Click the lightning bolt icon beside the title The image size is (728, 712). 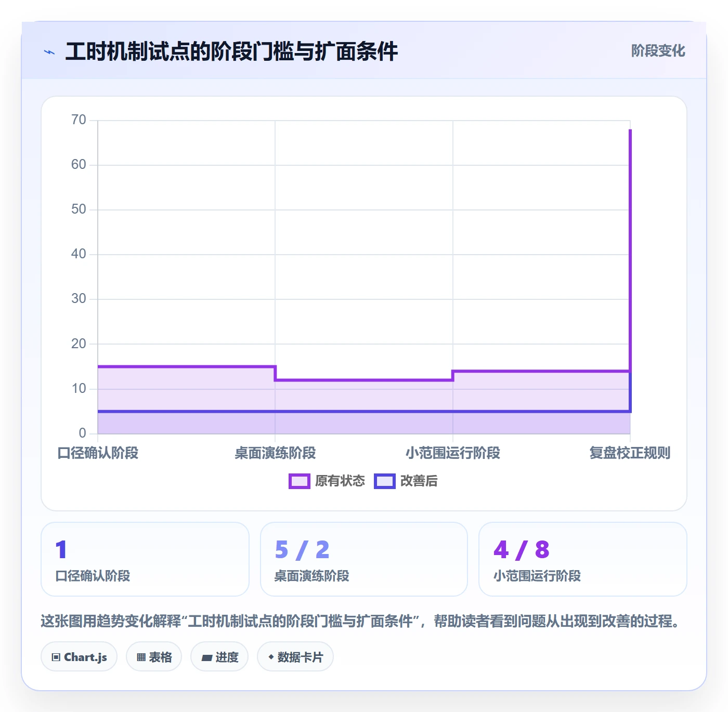tap(49, 52)
